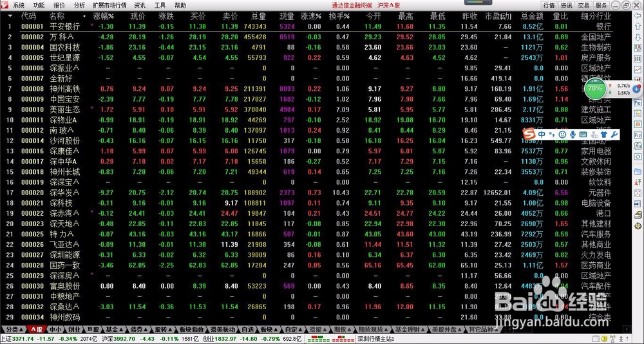Open the 扩展市场行情 menu
The width and height of the screenshot is (644, 344).
109,5
